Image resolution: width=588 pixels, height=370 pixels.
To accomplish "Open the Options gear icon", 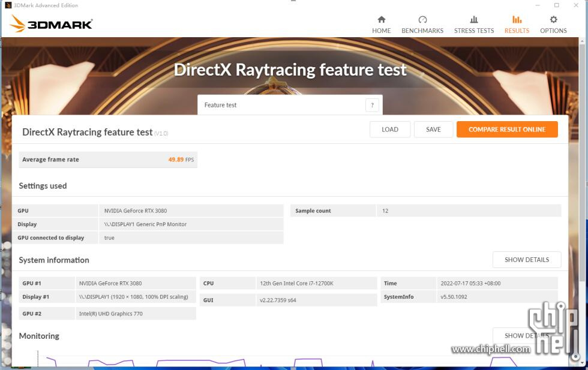I will click(553, 20).
